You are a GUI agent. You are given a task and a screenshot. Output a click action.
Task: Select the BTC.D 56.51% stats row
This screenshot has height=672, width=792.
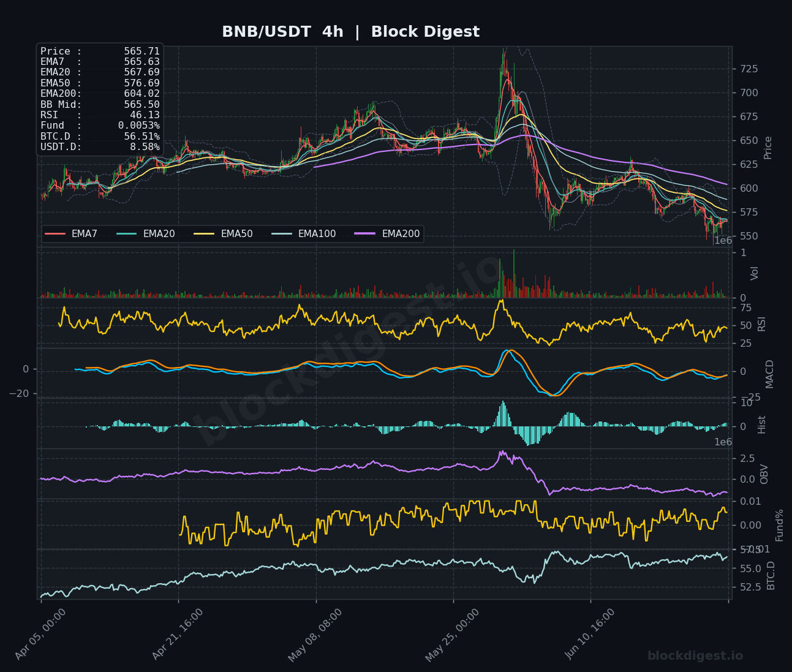(100, 137)
